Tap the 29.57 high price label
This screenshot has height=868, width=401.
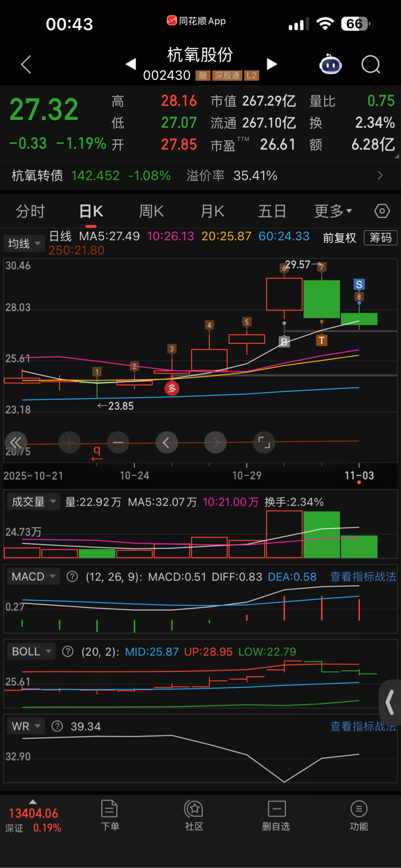[298, 265]
